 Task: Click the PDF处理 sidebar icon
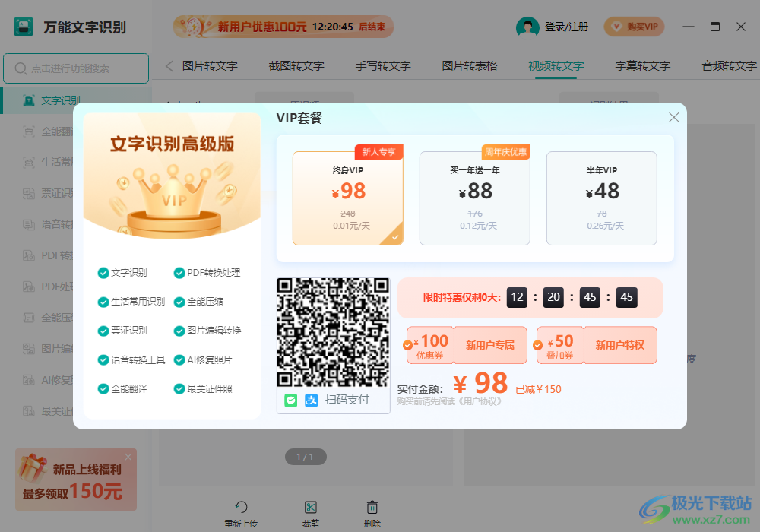click(29, 287)
